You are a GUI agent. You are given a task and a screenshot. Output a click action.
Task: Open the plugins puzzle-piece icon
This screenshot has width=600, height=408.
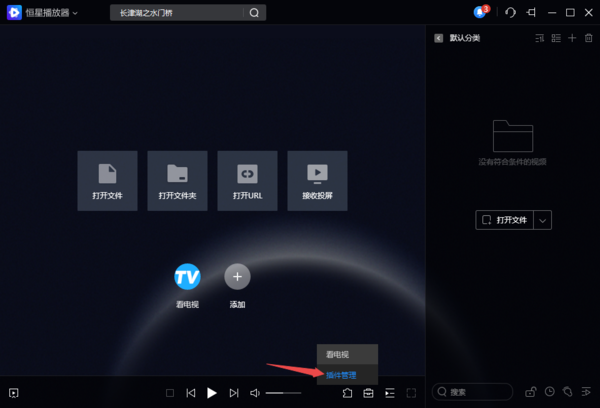(347, 393)
